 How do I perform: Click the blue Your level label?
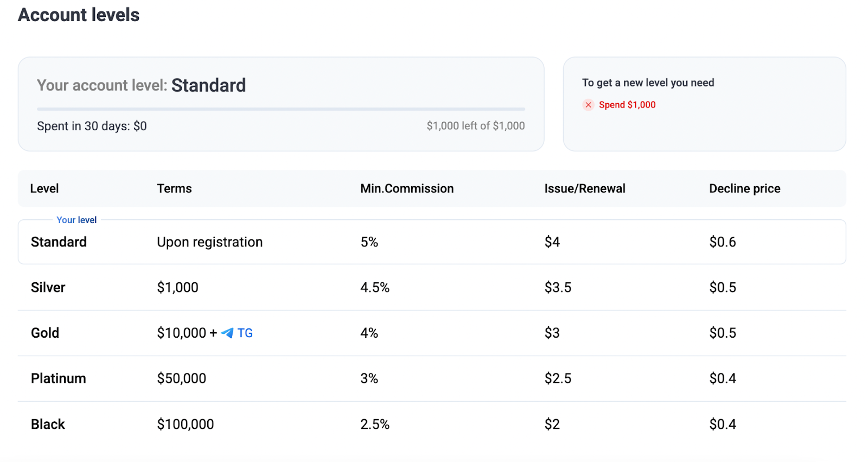coord(76,220)
